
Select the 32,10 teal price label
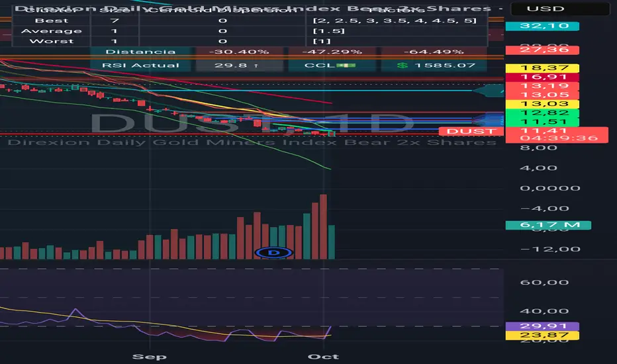pos(528,27)
